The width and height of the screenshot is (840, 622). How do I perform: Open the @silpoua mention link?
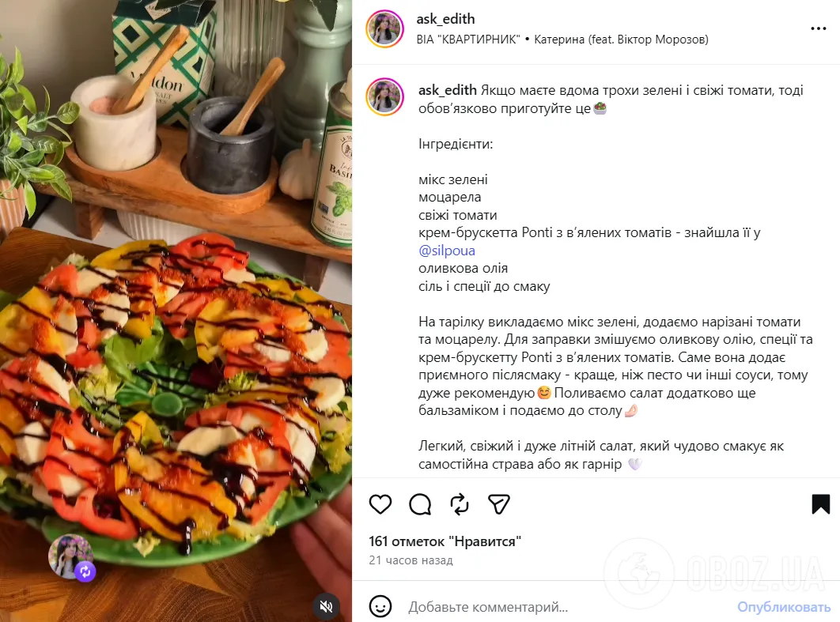(447, 251)
